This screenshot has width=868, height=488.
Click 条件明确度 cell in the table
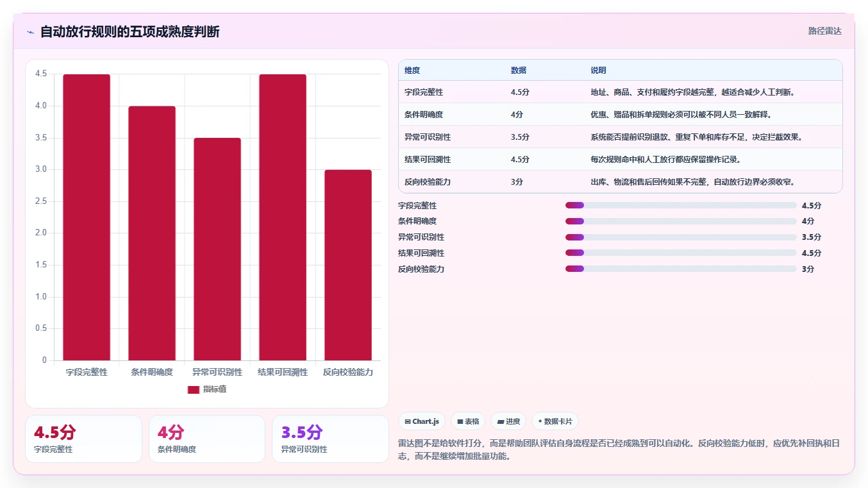(x=424, y=115)
